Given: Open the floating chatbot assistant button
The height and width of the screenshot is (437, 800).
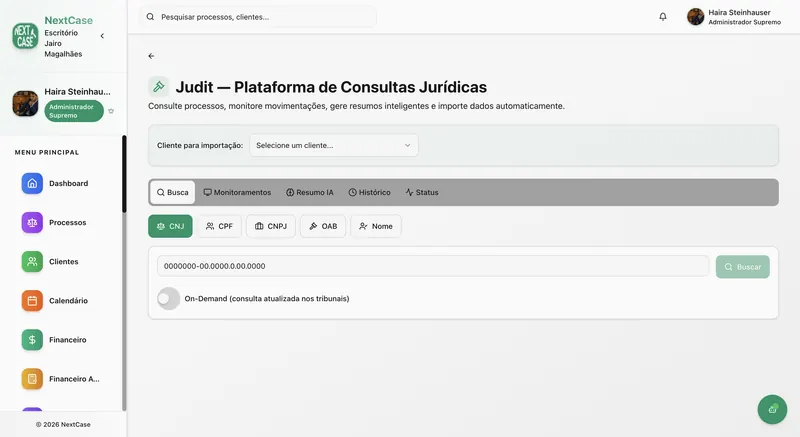Looking at the screenshot, I should tap(772, 409).
